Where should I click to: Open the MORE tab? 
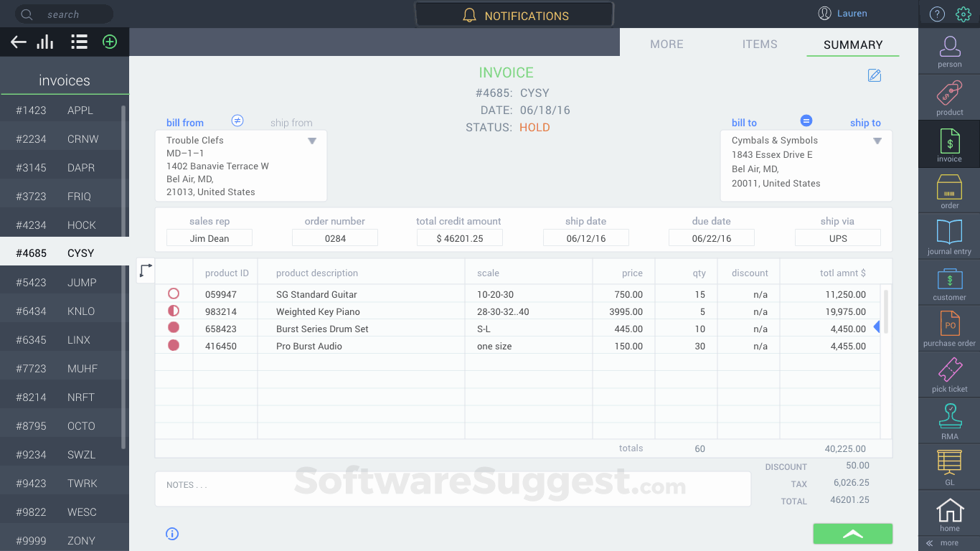coord(666,44)
